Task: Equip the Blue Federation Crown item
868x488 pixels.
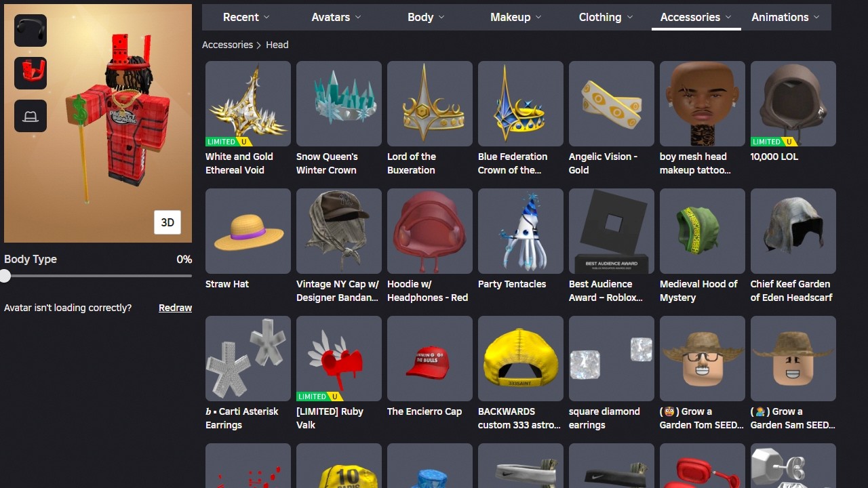Action: pos(521,104)
